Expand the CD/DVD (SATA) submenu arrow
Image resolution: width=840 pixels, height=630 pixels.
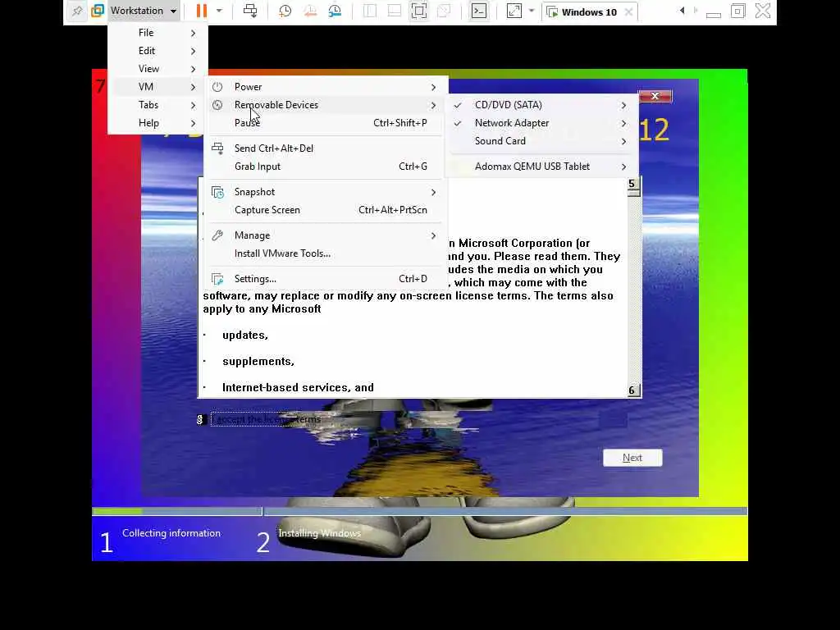[x=623, y=105]
